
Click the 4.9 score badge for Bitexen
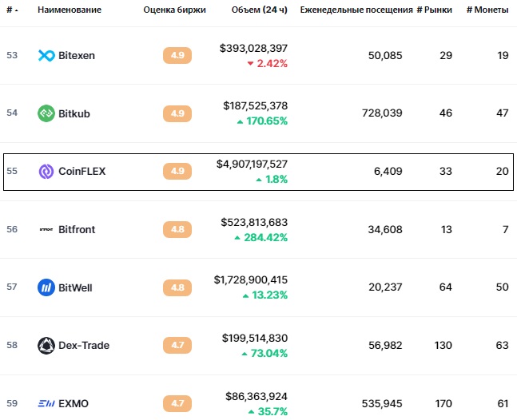pyautogui.click(x=177, y=55)
